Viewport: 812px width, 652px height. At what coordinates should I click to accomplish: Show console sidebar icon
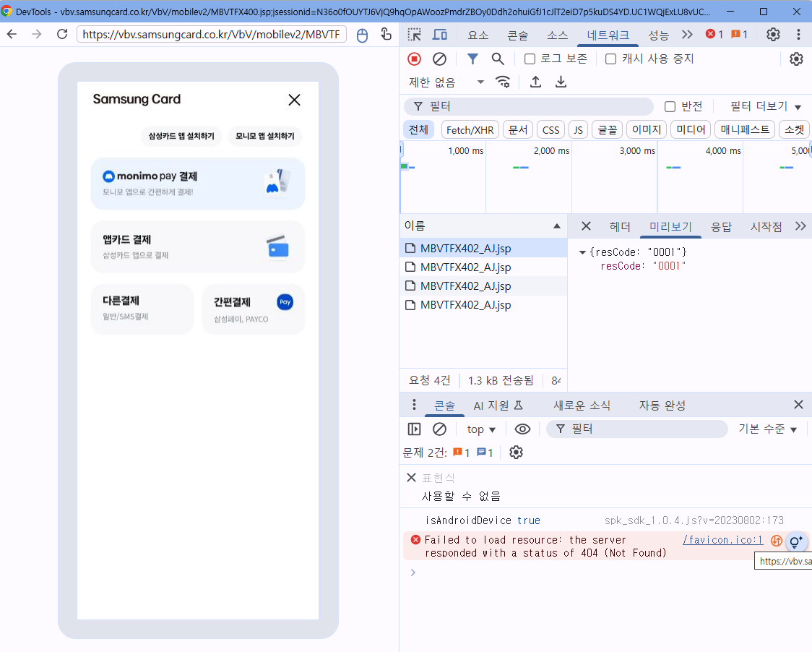tap(414, 429)
